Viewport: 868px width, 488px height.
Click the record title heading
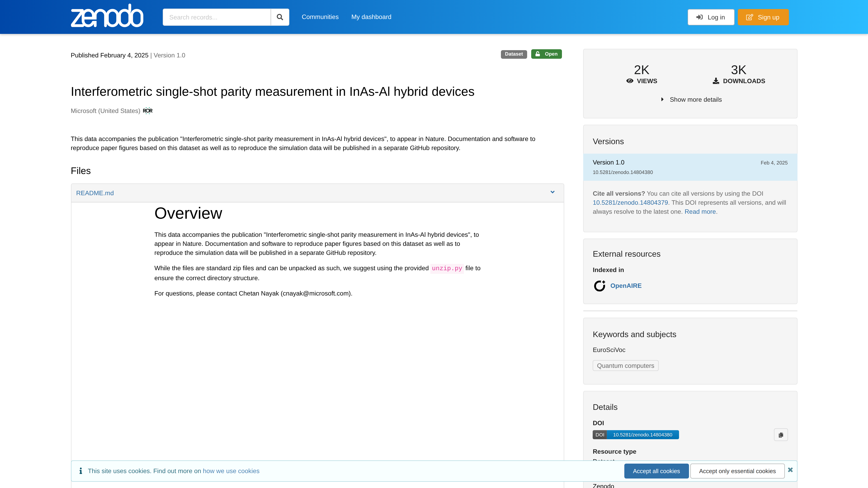point(273,91)
